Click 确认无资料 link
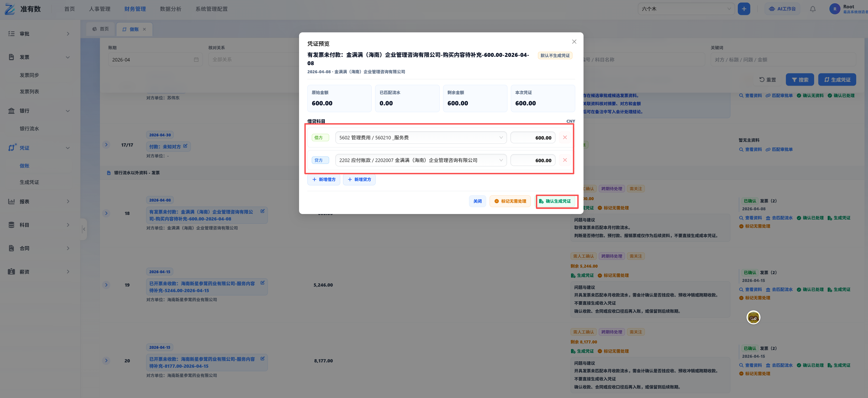The width and height of the screenshot is (868, 398). pos(810,96)
